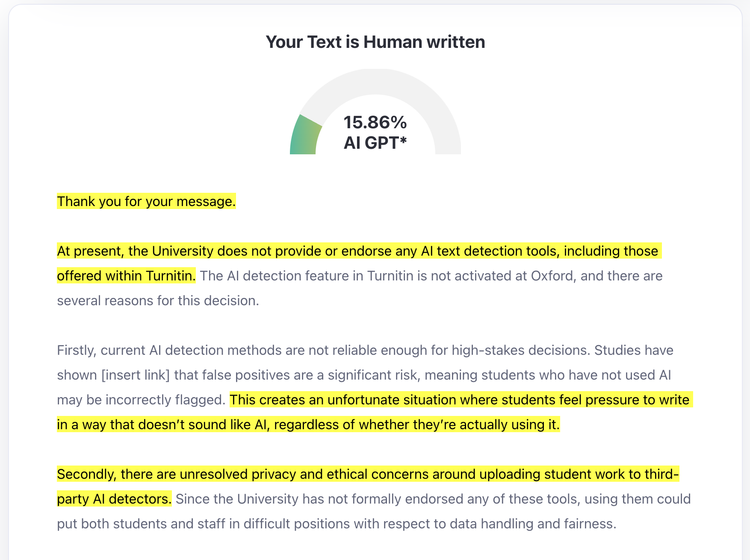Click the word "Oxford" in the second paragraph

(552, 276)
